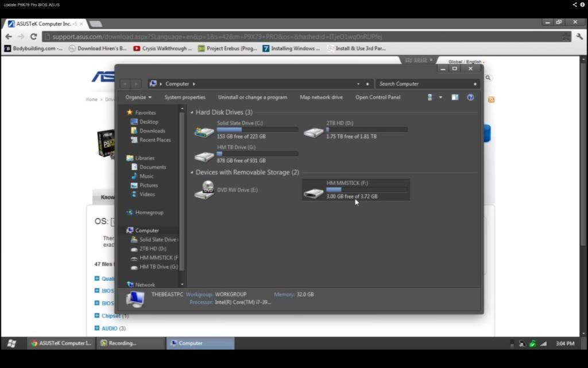588x368 pixels.
Task: Click the network signal tray icon
Action: pos(543,344)
